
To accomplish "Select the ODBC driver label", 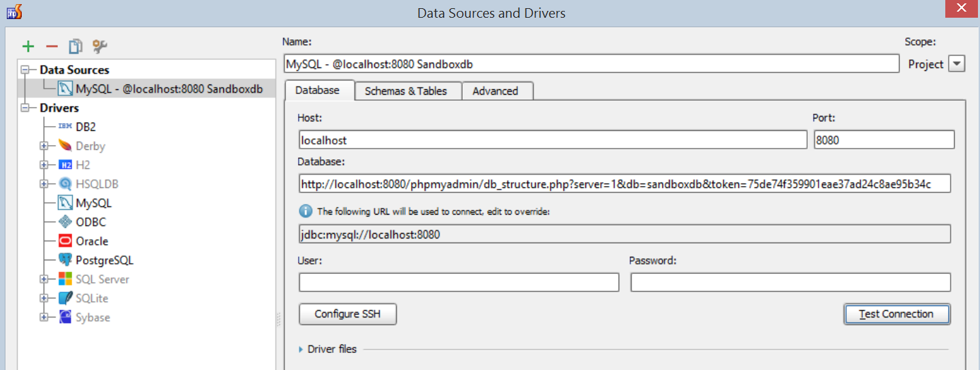I will [91, 222].
